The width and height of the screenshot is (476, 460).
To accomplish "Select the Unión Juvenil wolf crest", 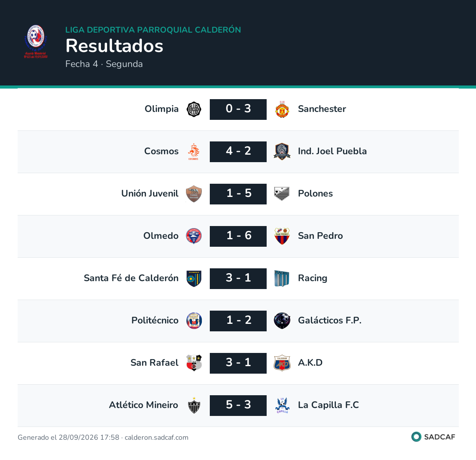I will [193, 194].
